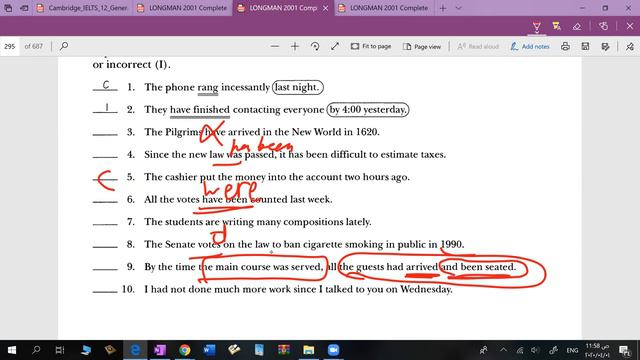Save the PDF document

point(585,47)
